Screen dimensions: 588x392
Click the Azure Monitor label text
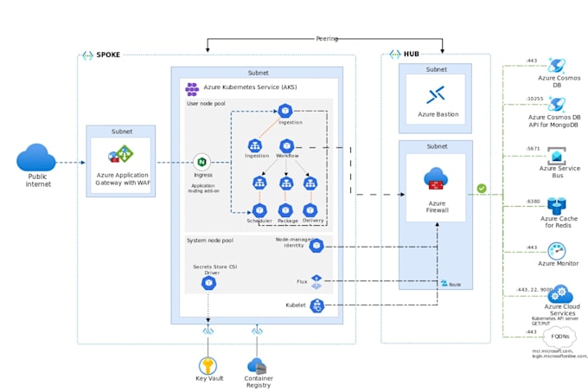tap(559, 263)
